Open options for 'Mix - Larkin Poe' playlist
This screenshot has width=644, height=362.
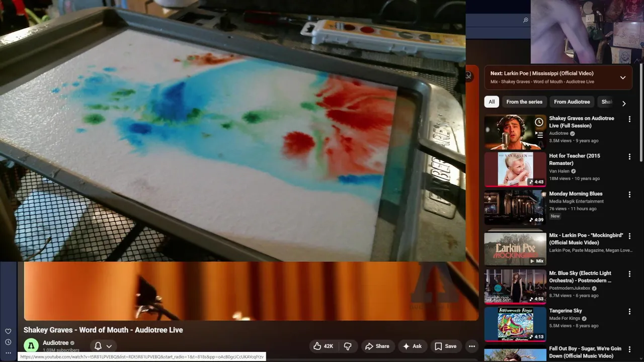pos(629,236)
